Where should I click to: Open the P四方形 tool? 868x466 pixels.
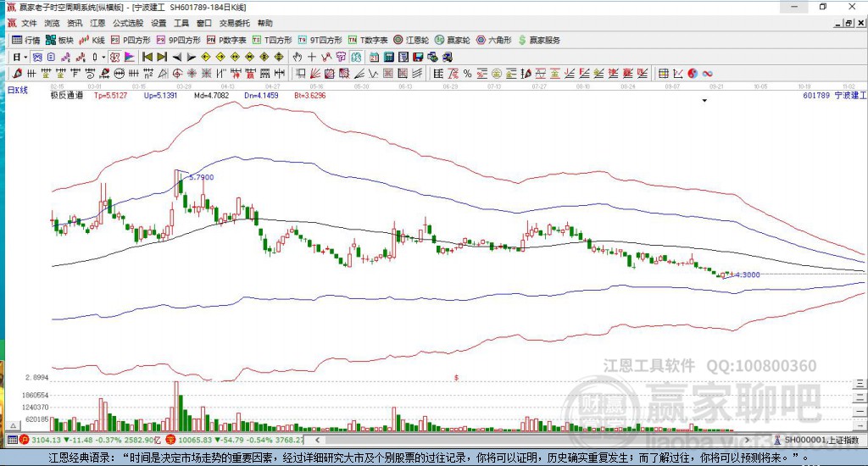131,40
